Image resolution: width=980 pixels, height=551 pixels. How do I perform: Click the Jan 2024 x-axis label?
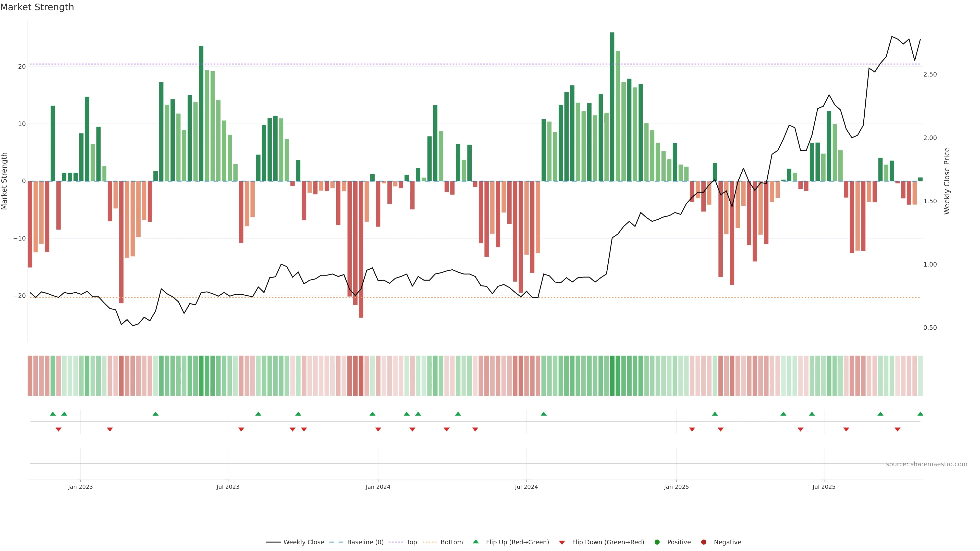click(378, 487)
